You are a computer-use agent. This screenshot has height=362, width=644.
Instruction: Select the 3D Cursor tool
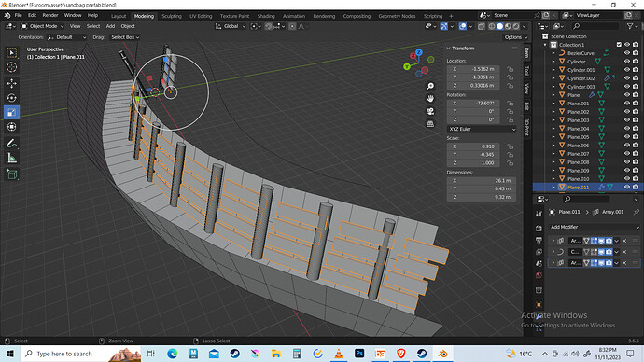tap(11, 67)
